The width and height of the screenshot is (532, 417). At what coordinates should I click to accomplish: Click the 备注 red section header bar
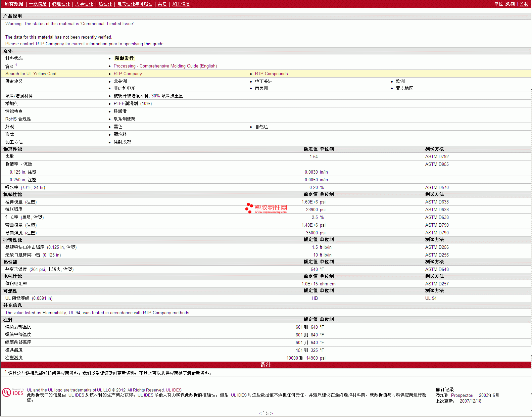pos(265,365)
